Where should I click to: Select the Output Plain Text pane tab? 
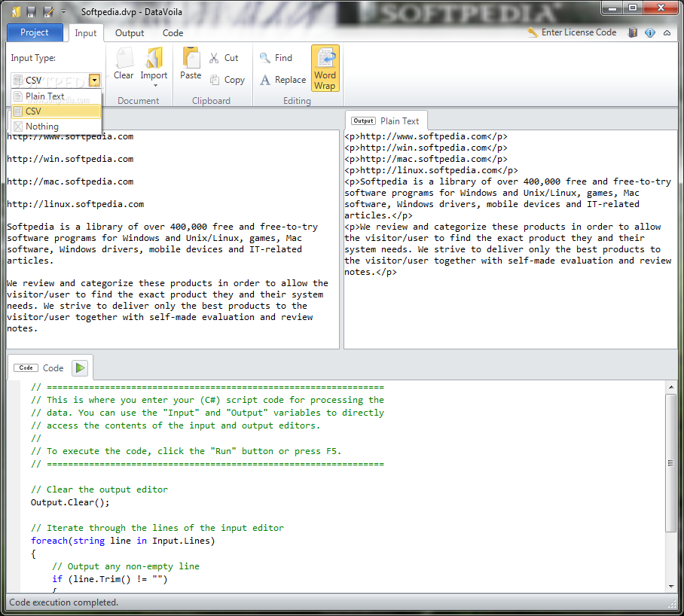(386, 121)
